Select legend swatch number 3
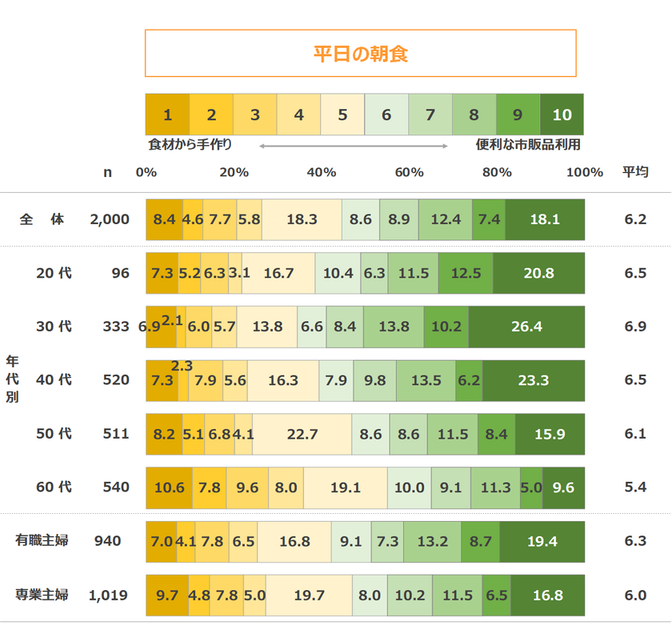This screenshot has width=672, height=638. tap(255, 114)
